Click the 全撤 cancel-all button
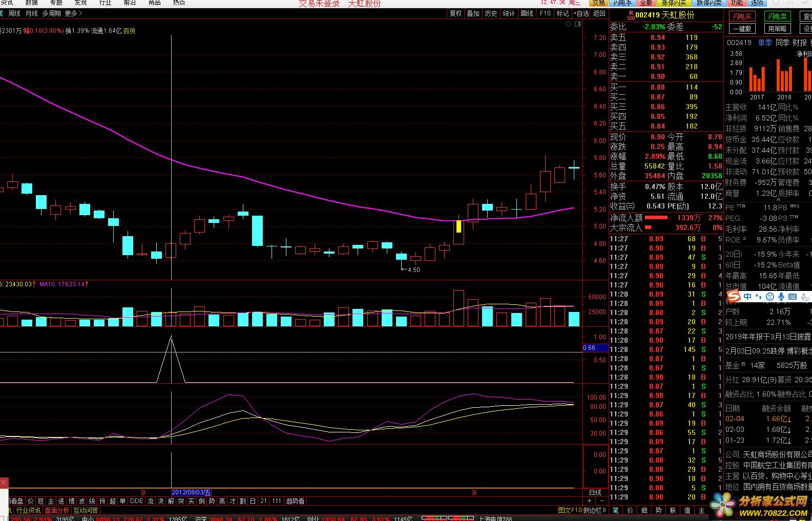812x521 pixels. (x=647, y=3)
